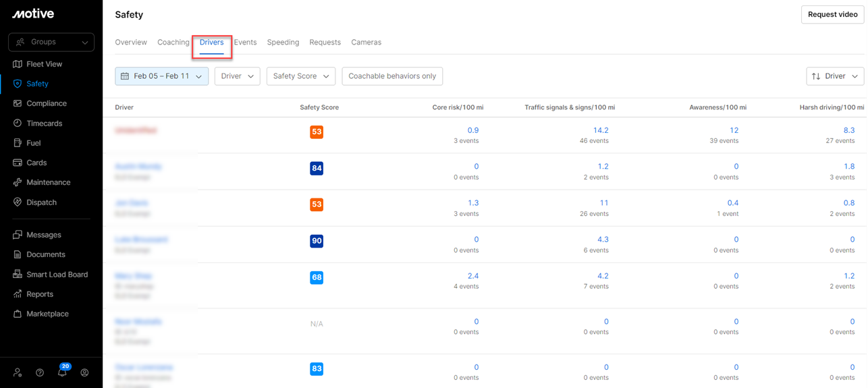Viewport: 868px width, 388px height.
Task: Toggle Coachable behaviors only filter
Action: [392, 76]
